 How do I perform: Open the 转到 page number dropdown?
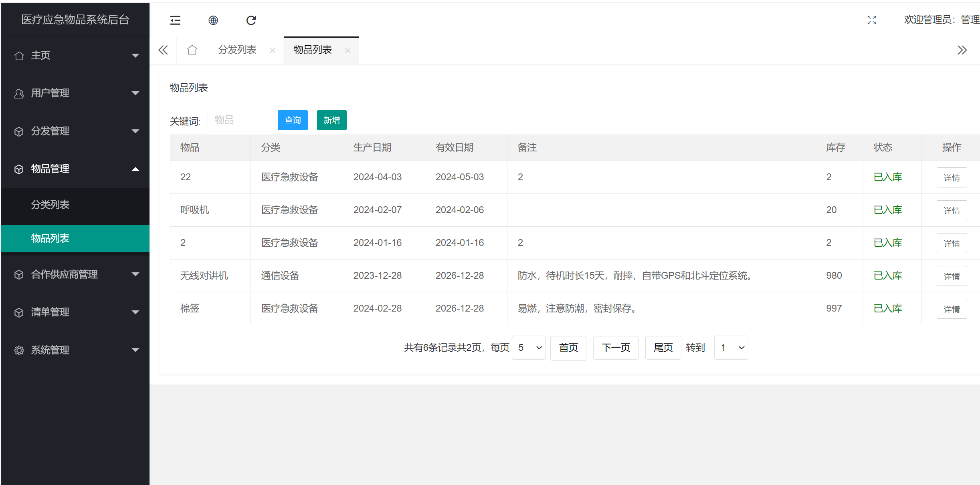coord(730,348)
